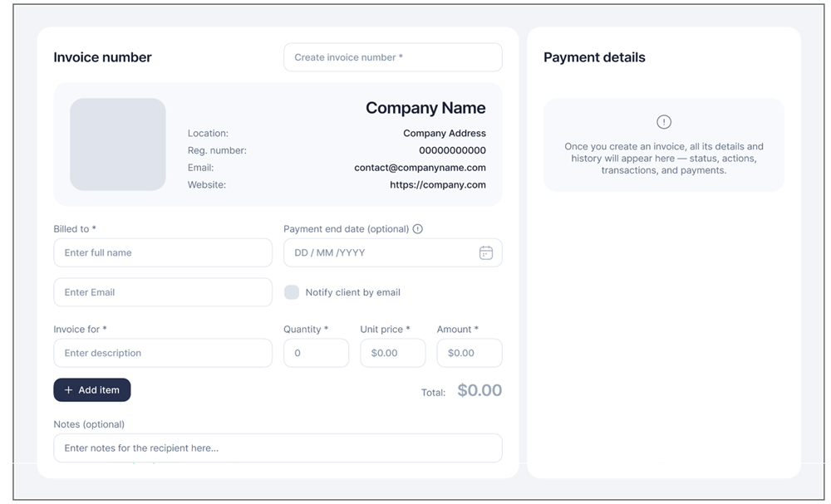831x504 pixels.
Task: Toggle Notify client by email
Action: click(x=292, y=292)
